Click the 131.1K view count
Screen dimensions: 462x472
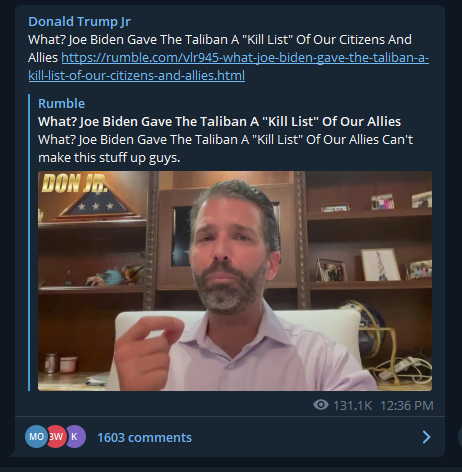point(352,406)
